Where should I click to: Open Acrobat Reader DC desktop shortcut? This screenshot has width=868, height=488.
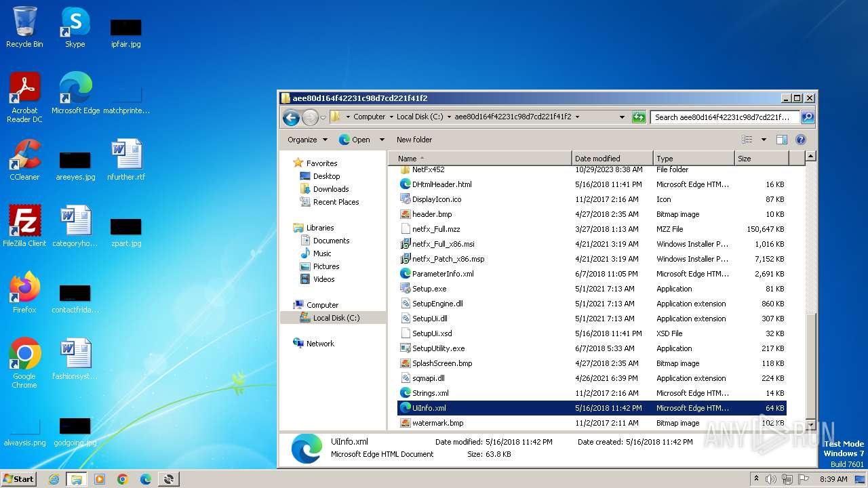(x=24, y=98)
